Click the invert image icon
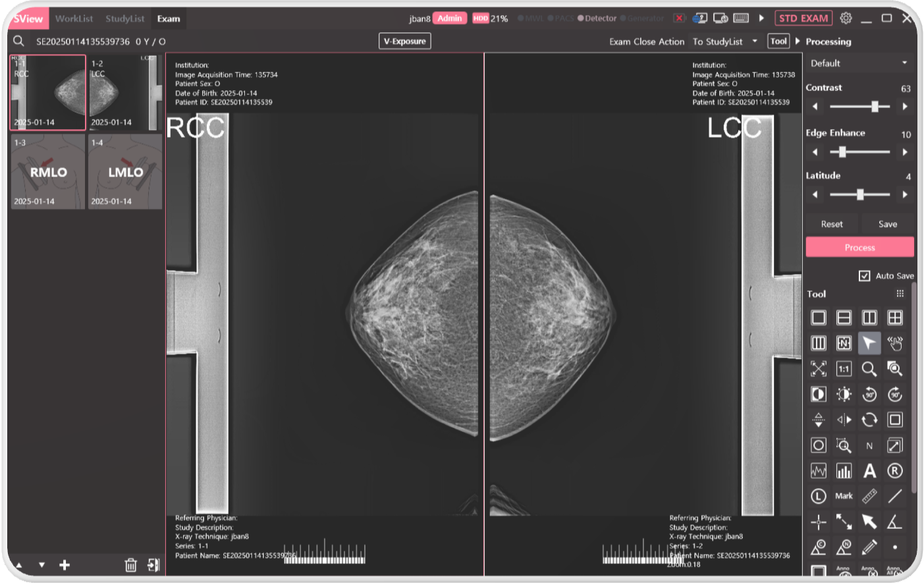The height and width of the screenshot is (583, 924). 818,394
